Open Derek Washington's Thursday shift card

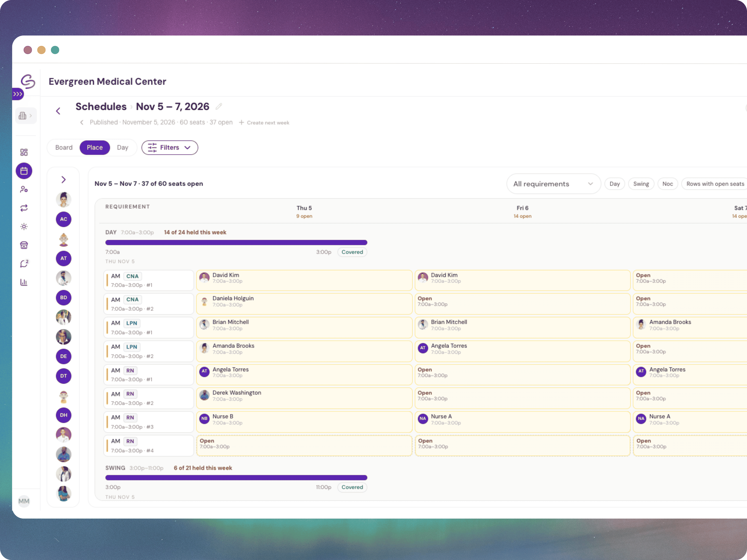tap(304, 398)
